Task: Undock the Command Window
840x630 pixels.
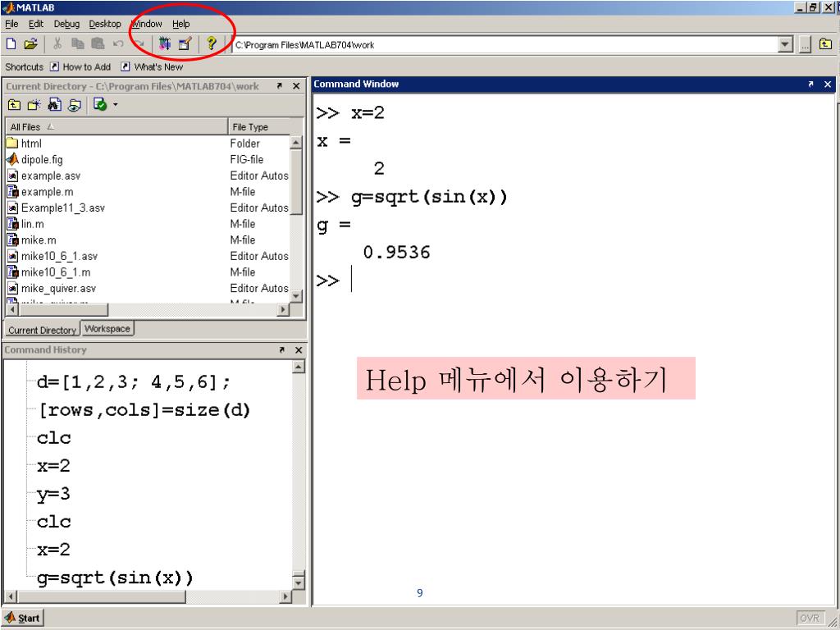Action: click(810, 84)
